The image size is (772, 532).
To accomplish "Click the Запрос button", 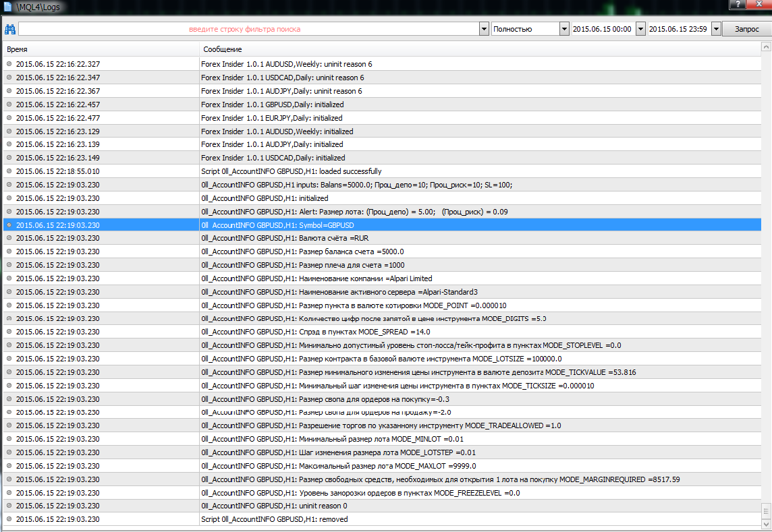I will (747, 29).
